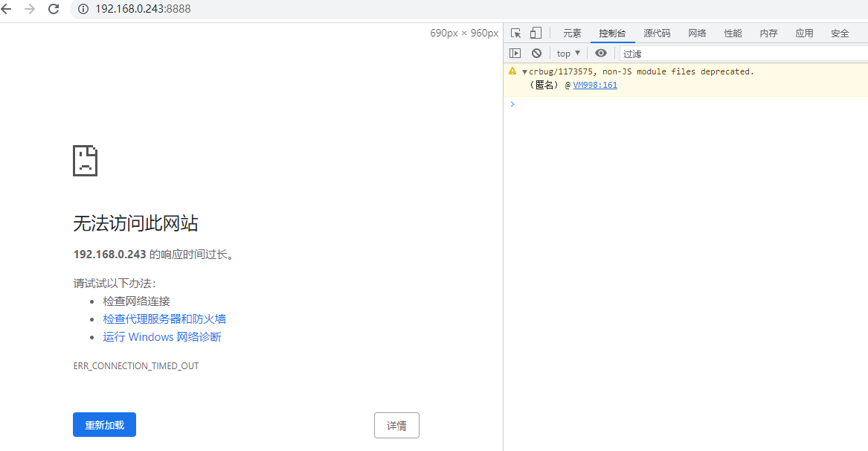The height and width of the screenshot is (451, 868).
Task: Open the VM998:161 source link
Action: coord(595,85)
